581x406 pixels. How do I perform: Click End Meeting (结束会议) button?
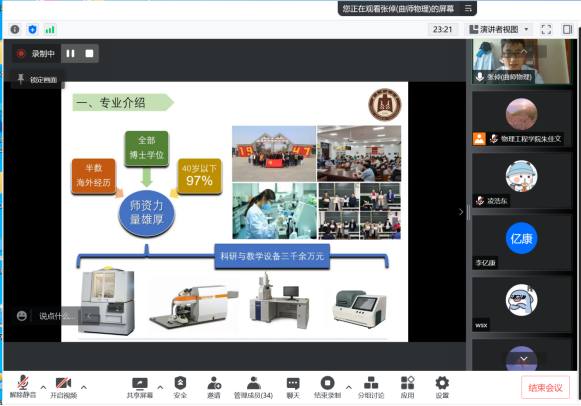coord(545,388)
